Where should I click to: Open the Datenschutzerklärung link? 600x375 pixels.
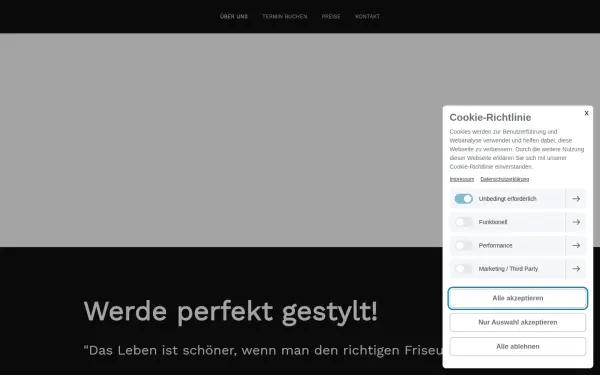tap(505, 179)
